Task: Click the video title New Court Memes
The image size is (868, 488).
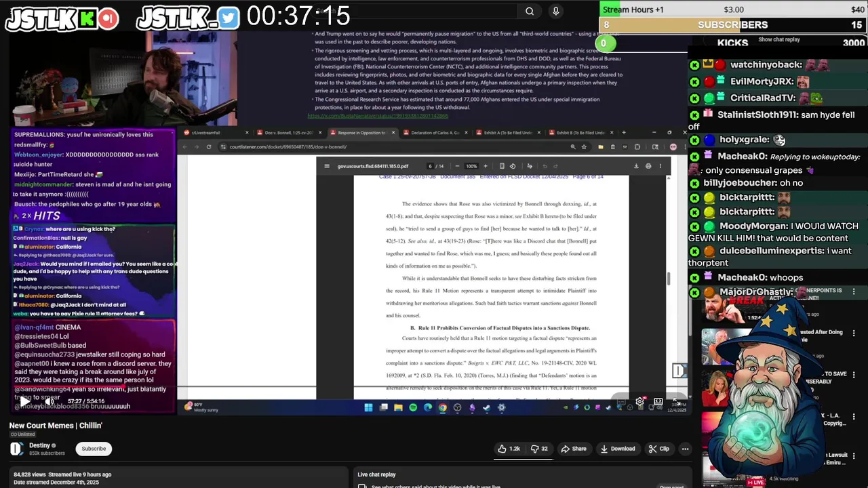Action: [56, 426]
